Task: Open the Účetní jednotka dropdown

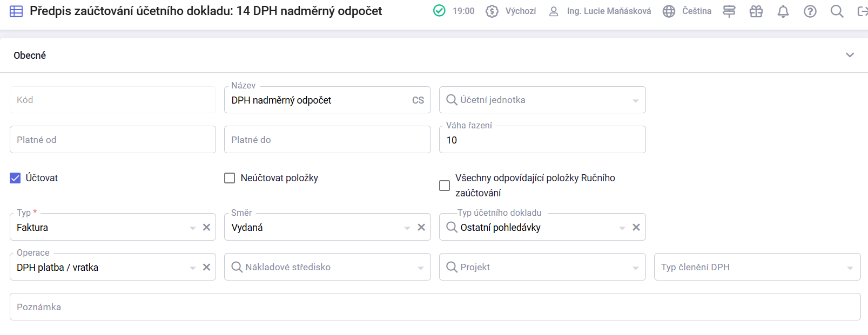Action: pyautogui.click(x=542, y=100)
